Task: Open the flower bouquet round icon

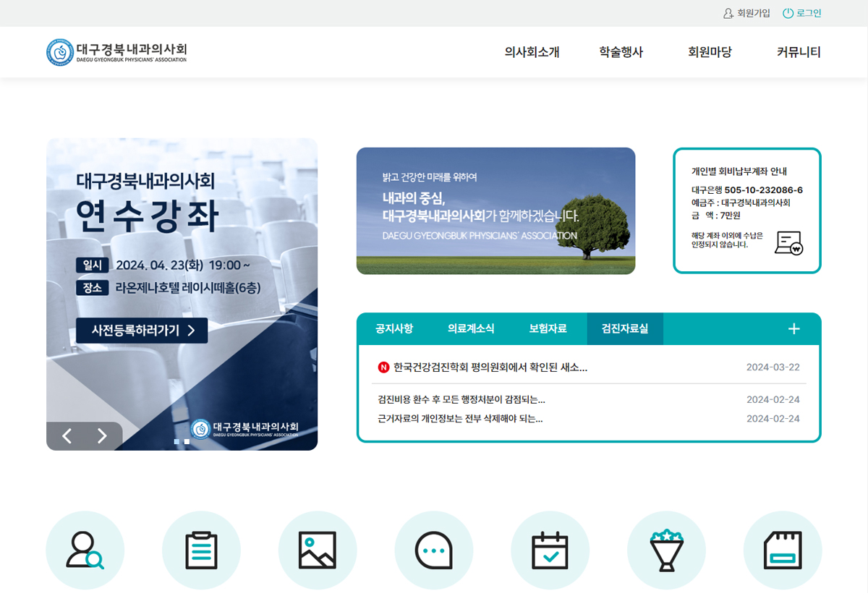Action: click(x=666, y=550)
